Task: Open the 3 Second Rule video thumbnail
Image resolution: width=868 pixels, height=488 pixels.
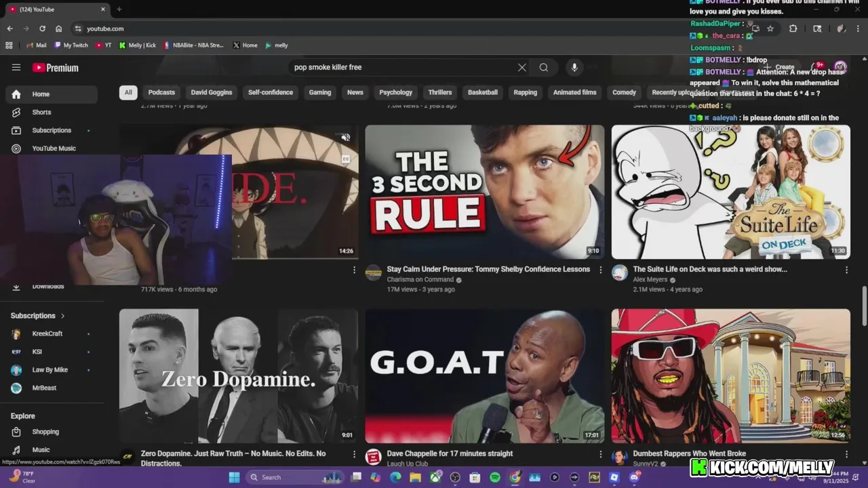Action: tap(485, 192)
